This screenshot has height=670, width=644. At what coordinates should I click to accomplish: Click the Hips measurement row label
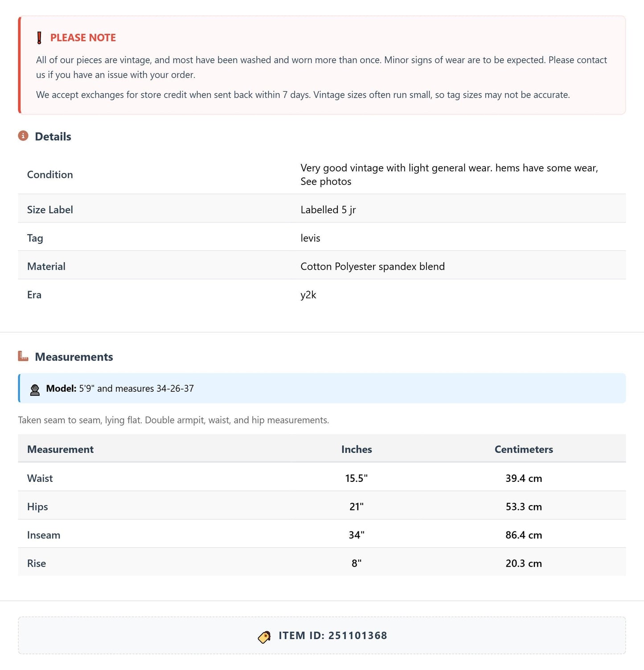(37, 507)
